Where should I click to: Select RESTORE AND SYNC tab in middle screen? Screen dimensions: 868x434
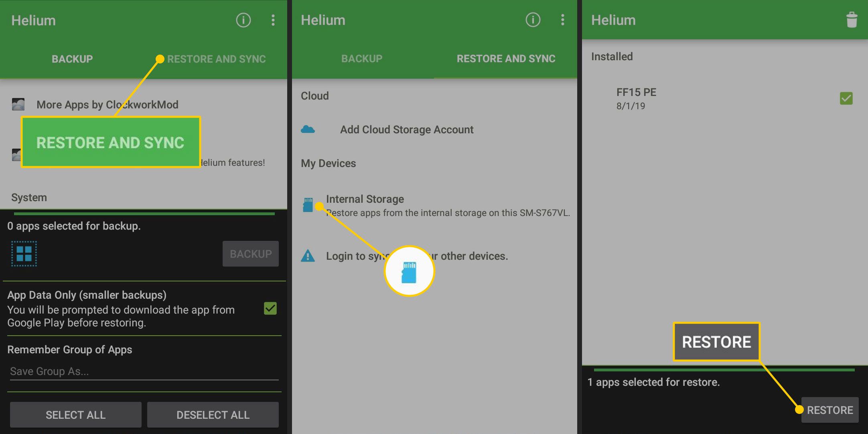click(x=506, y=59)
